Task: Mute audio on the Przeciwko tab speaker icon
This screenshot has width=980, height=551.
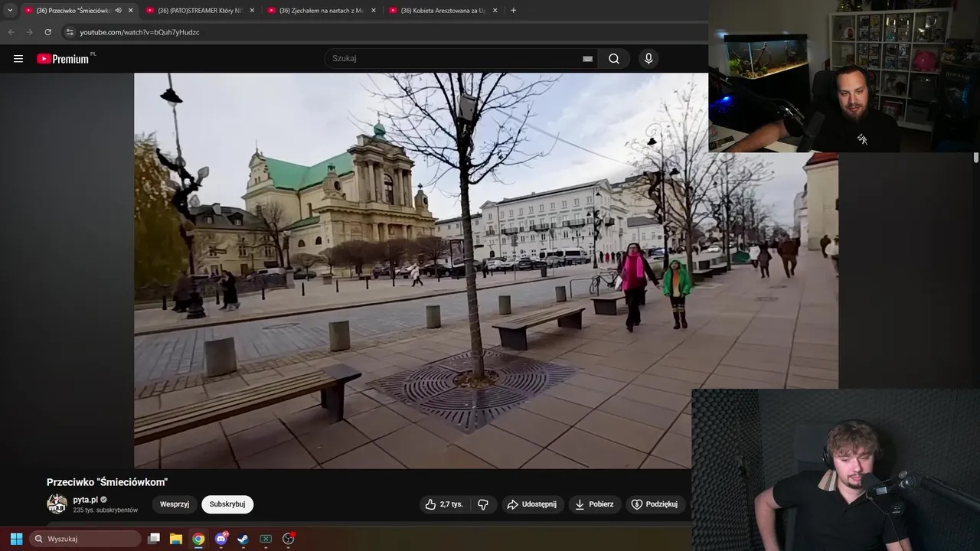Action: pos(118,11)
